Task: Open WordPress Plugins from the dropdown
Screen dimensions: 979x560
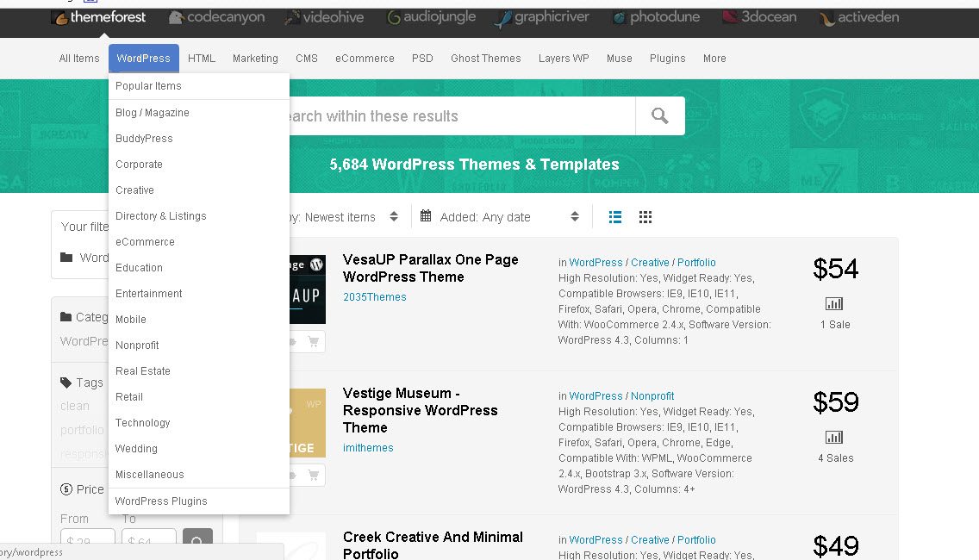Action: point(199,501)
